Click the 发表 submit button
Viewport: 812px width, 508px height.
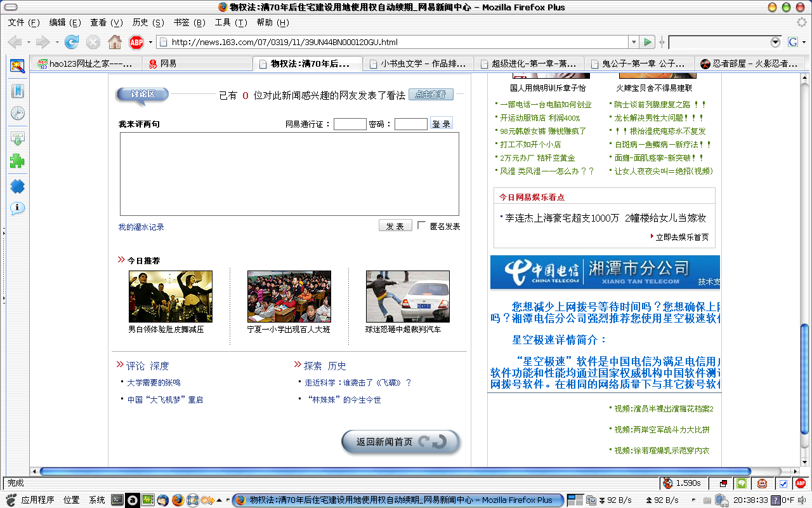click(395, 226)
